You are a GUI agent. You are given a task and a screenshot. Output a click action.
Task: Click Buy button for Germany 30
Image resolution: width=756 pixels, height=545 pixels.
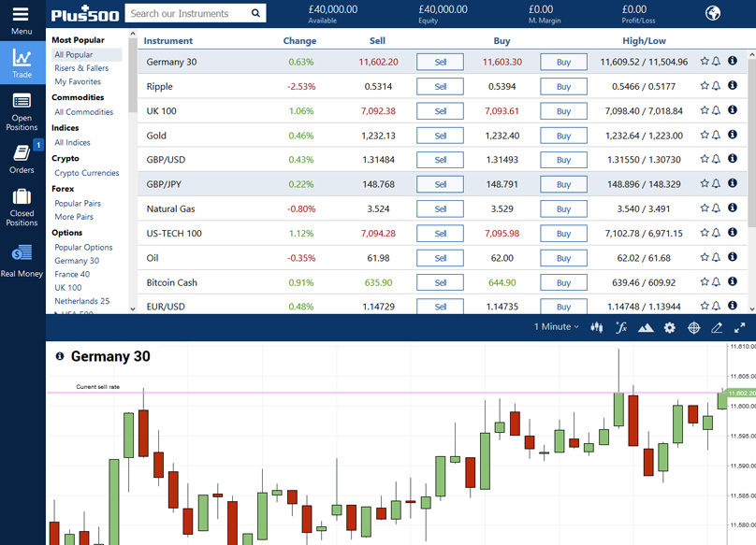(563, 62)
